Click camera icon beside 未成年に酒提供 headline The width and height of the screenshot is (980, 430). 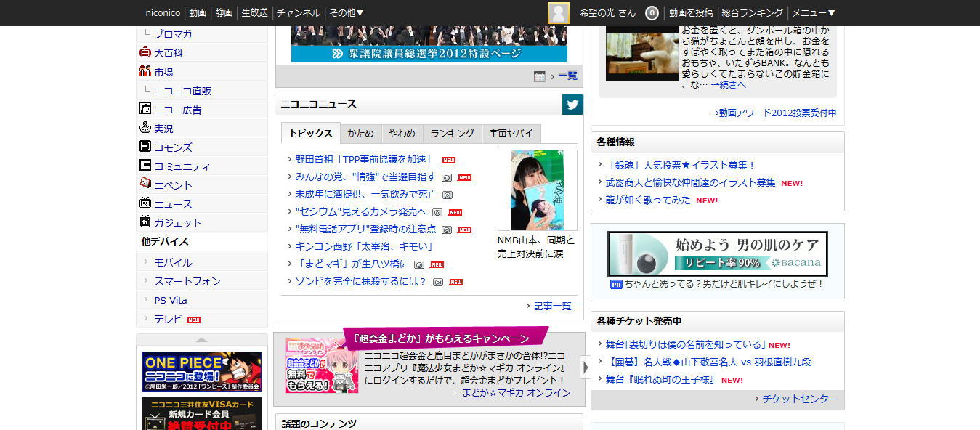click(448, 195)
